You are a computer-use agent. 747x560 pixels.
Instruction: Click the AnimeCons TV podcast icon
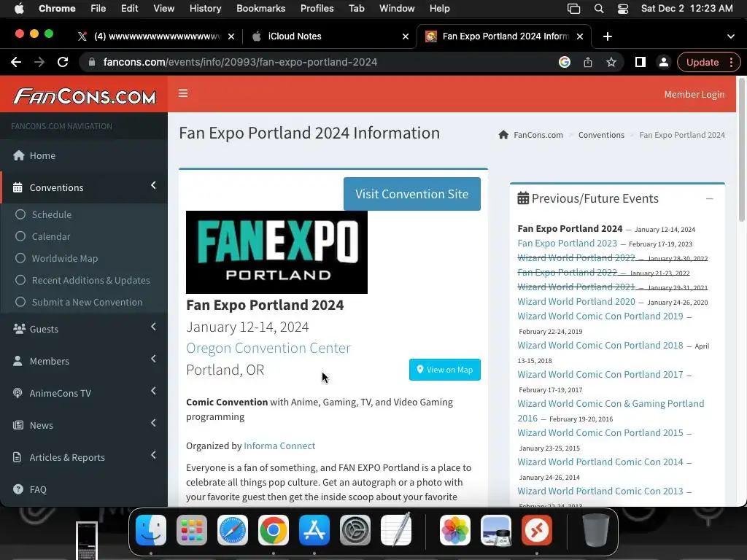(x=18, y=393)
